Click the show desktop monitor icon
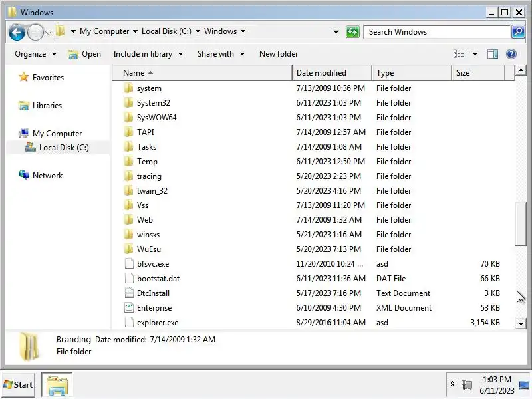 [524, 385]
